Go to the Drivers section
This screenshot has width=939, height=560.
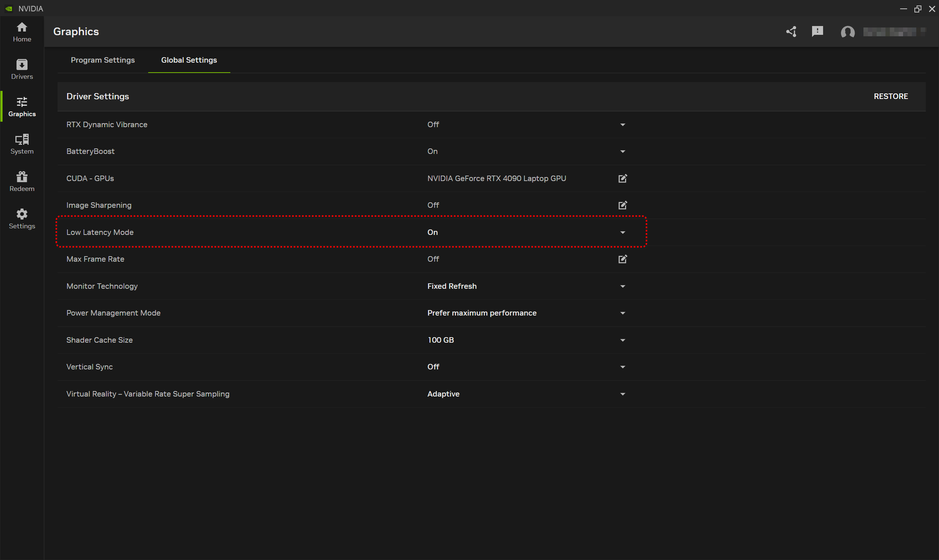tap(22, 69)
